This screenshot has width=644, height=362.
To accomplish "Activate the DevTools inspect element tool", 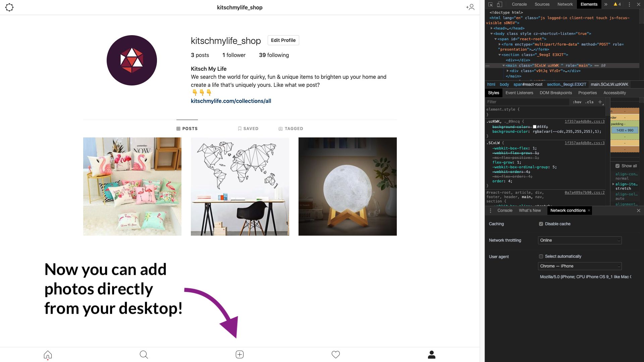I will tap(490, 4).
